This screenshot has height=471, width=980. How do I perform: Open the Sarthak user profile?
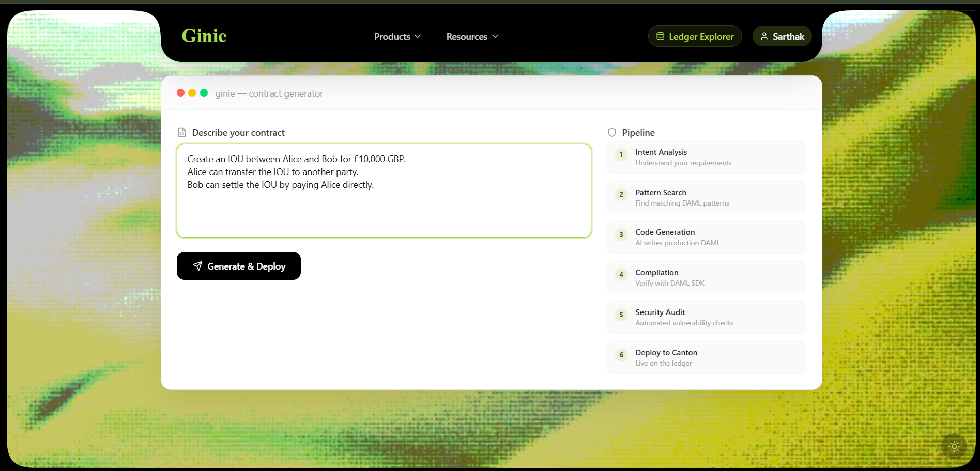pyautogui.click(x=782, y=36)
